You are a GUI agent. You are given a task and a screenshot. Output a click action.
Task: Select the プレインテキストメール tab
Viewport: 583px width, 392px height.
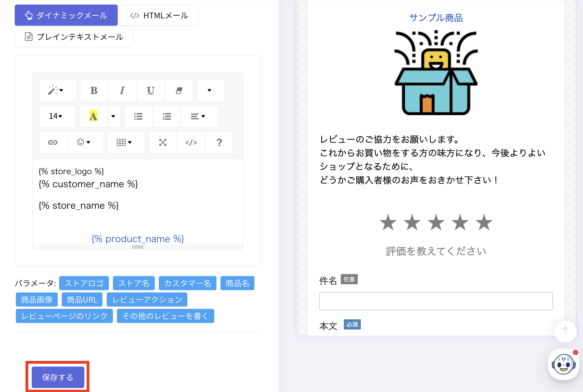(x=74, y=37)
